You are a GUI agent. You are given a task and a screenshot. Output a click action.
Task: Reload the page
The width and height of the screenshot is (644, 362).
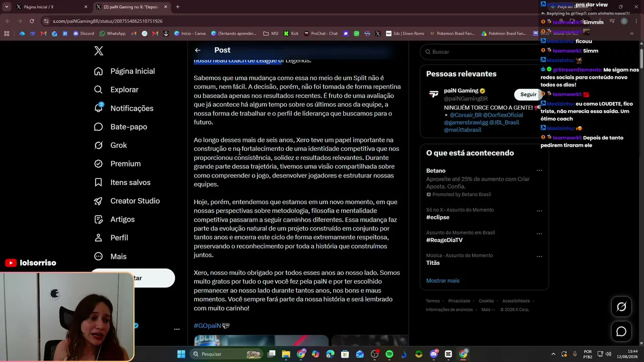(x=32, y=21)
